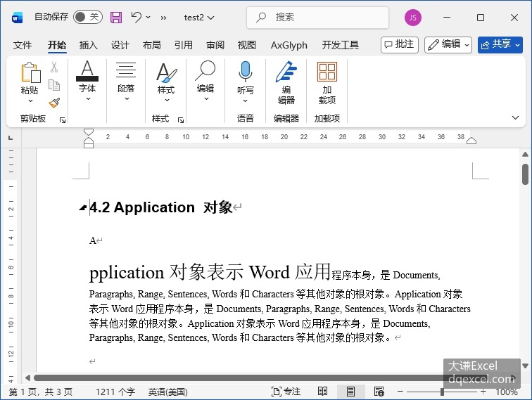Image resolution: width=532 pixels, height=400 pixels.
Task: Click the heading text 4.2 Application 对象
Action: (161, 207)
